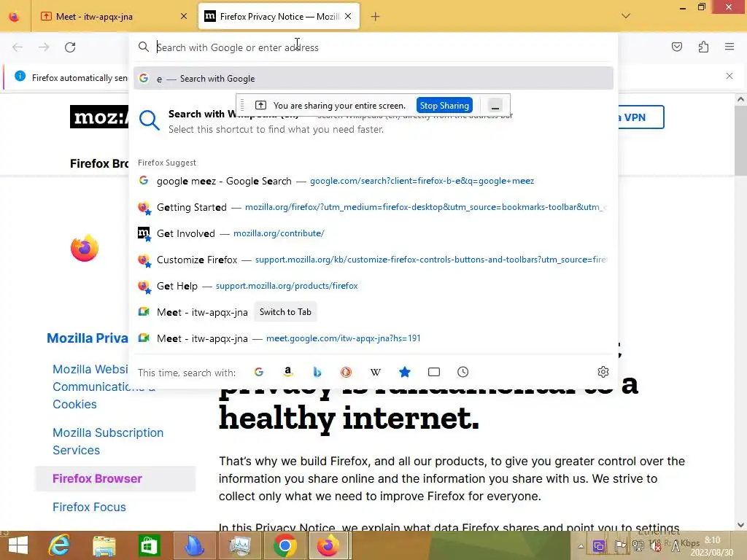The width and height of the screenshot is (747, 560).
Task: Select Firefox Privacy Notice tab
Action: 279,17
